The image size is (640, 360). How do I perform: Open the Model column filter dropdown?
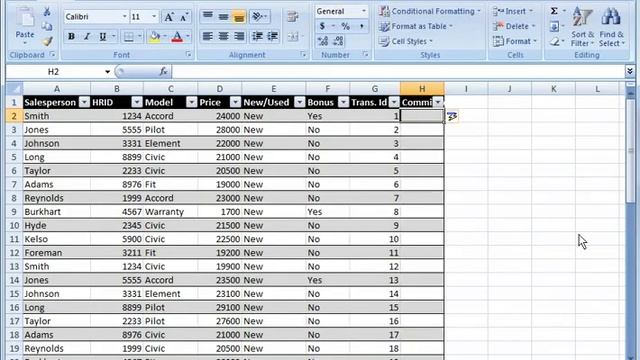(191, 102)
